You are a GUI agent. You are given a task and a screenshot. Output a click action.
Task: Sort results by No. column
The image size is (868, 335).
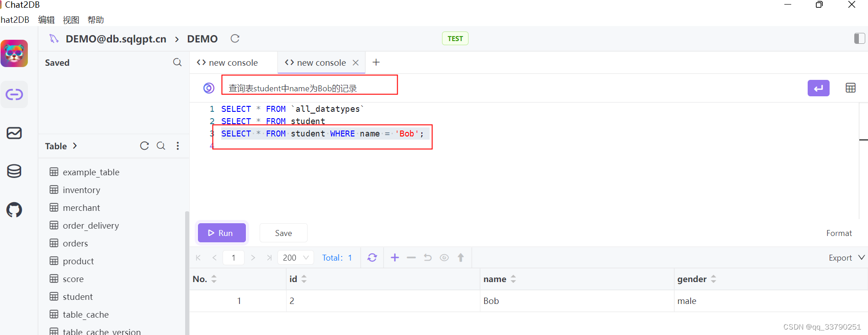click(214, 279)
